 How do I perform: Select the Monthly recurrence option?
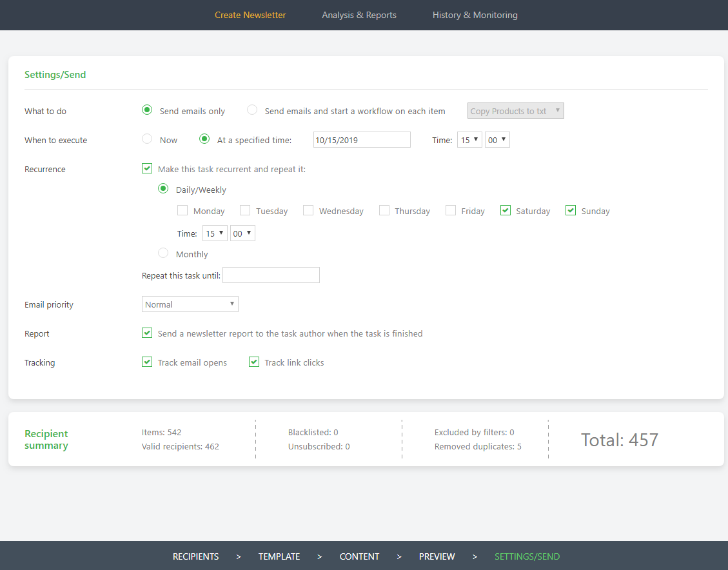click(163, 253)
